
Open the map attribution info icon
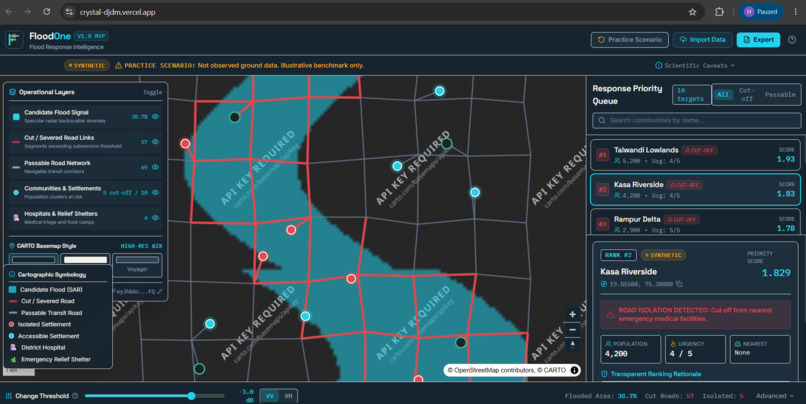(x=574, y=370)
